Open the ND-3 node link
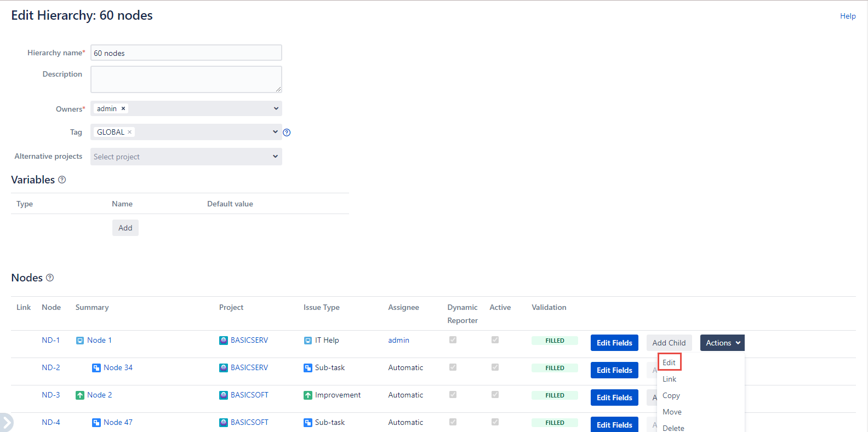This screenshot has height=432, width=868. pyautogui.click(x=51, y=395)
